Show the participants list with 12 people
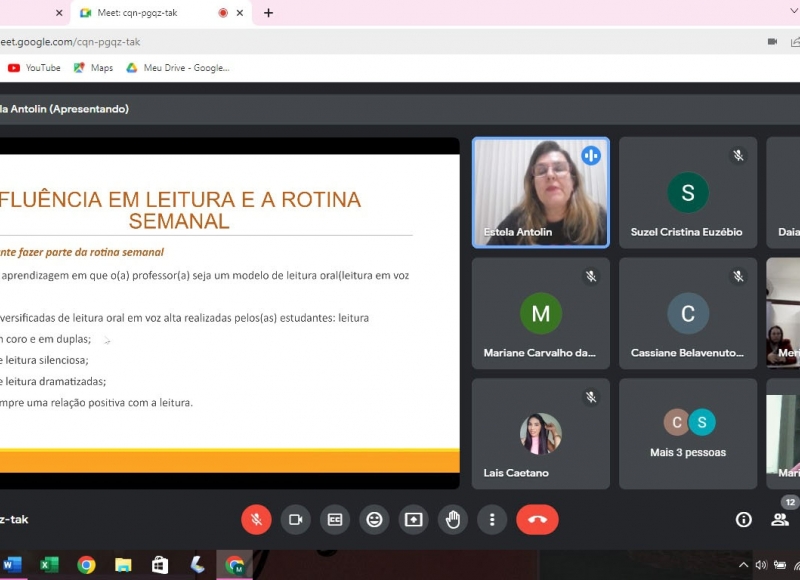 click(x=780, y=519)
